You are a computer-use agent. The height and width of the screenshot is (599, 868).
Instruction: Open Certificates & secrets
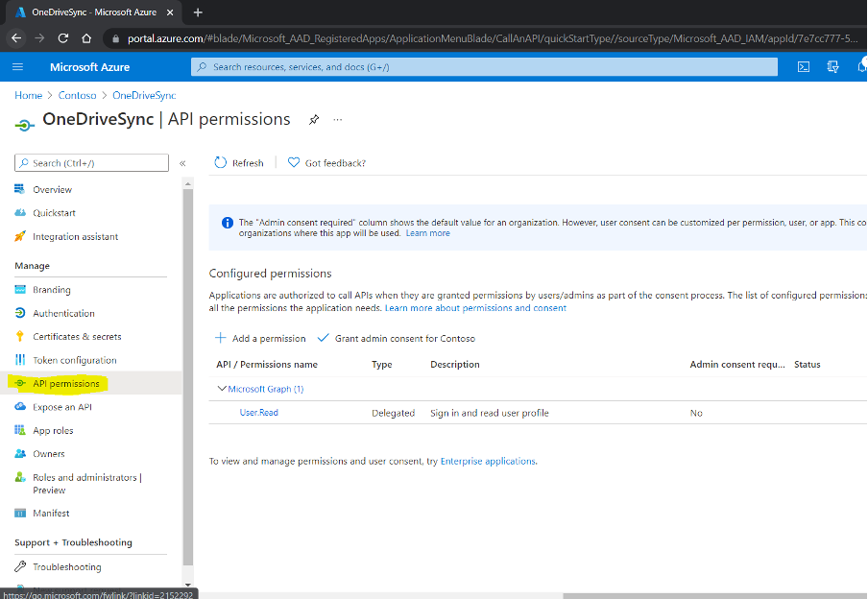coord(77,337)
